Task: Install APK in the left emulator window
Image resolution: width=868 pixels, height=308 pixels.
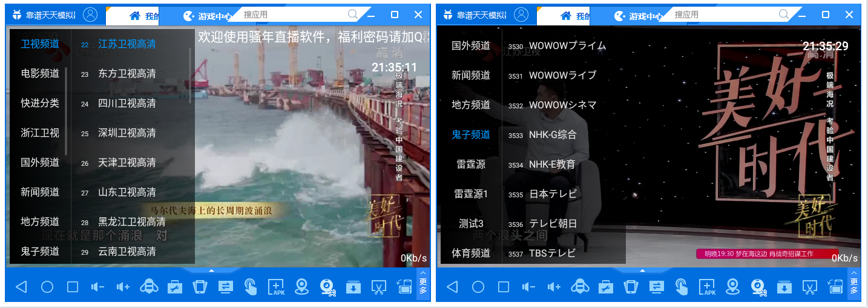Action: click(x=276, y=287)
